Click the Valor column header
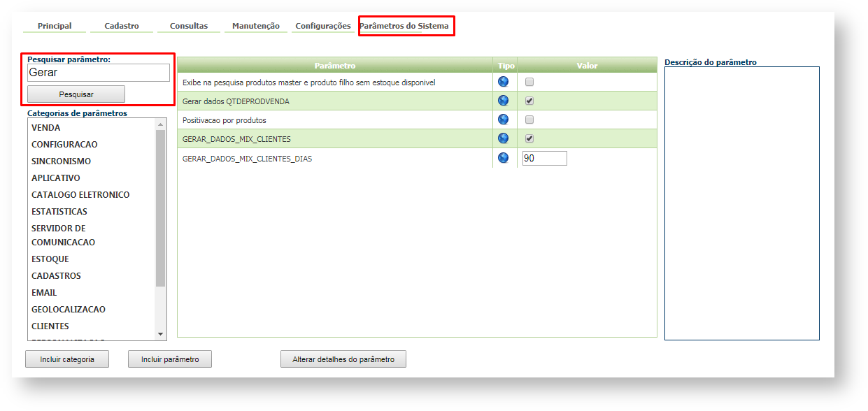 tap(588, 66)
